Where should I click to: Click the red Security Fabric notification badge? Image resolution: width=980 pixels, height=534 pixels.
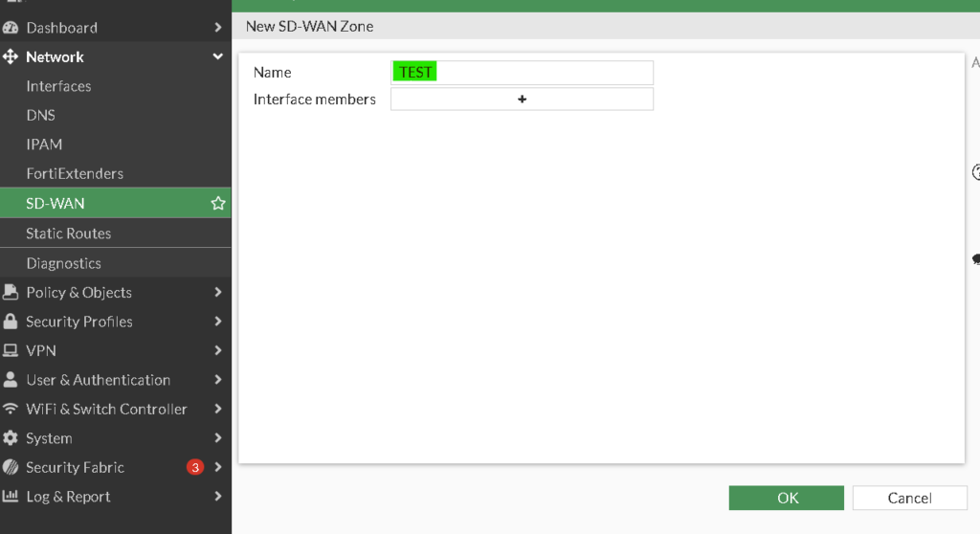(x=195, y=468)
